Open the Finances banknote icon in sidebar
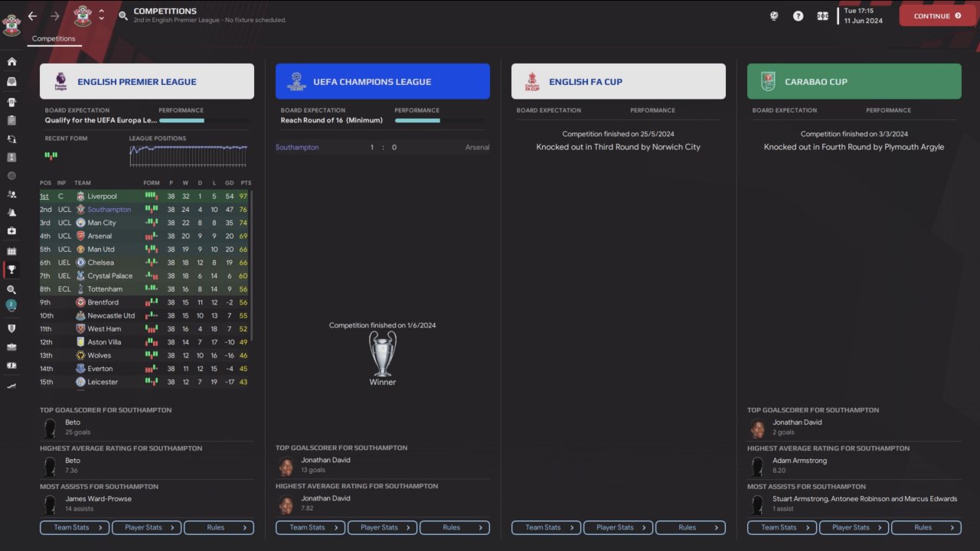The image size is (980, 551). 11,366
